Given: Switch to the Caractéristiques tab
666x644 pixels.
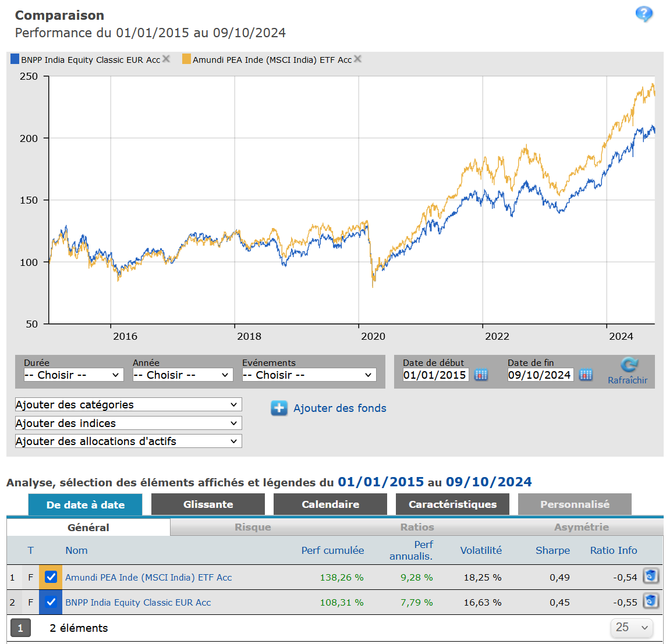Looking at the screenshot, I should coord(453,504).
